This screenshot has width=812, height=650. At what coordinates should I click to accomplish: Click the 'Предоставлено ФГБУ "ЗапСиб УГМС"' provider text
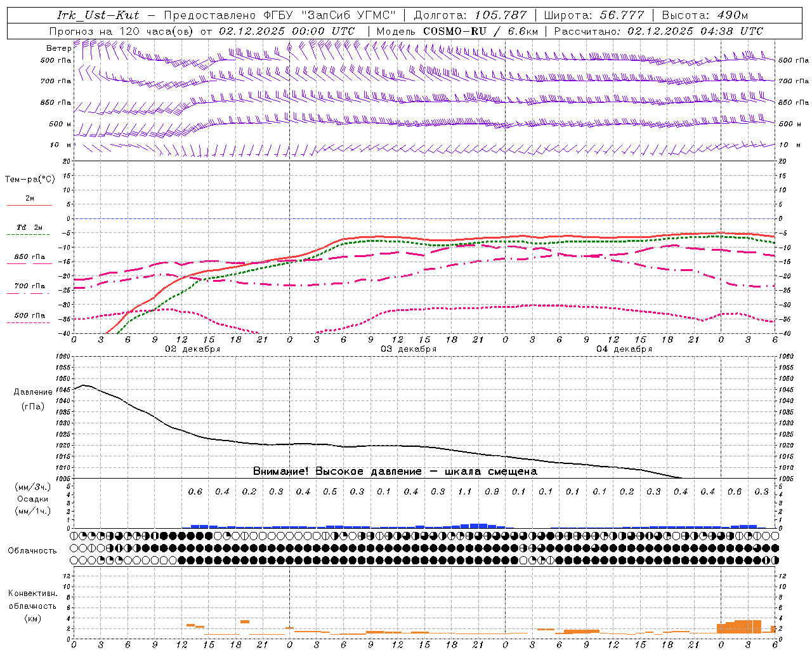point(280,15)
